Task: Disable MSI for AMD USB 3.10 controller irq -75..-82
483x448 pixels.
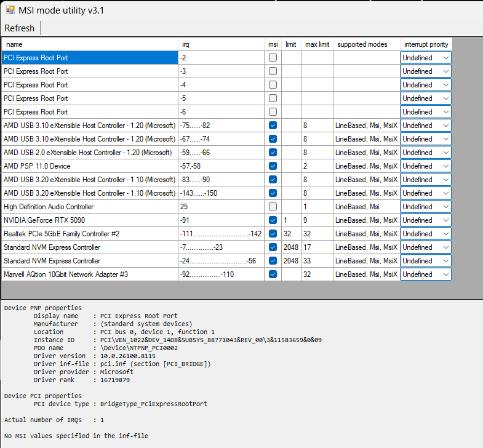Action: 273,126
